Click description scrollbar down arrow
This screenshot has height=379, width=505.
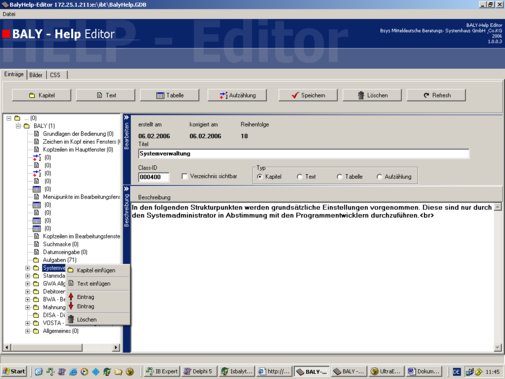(x=497, y=348)
